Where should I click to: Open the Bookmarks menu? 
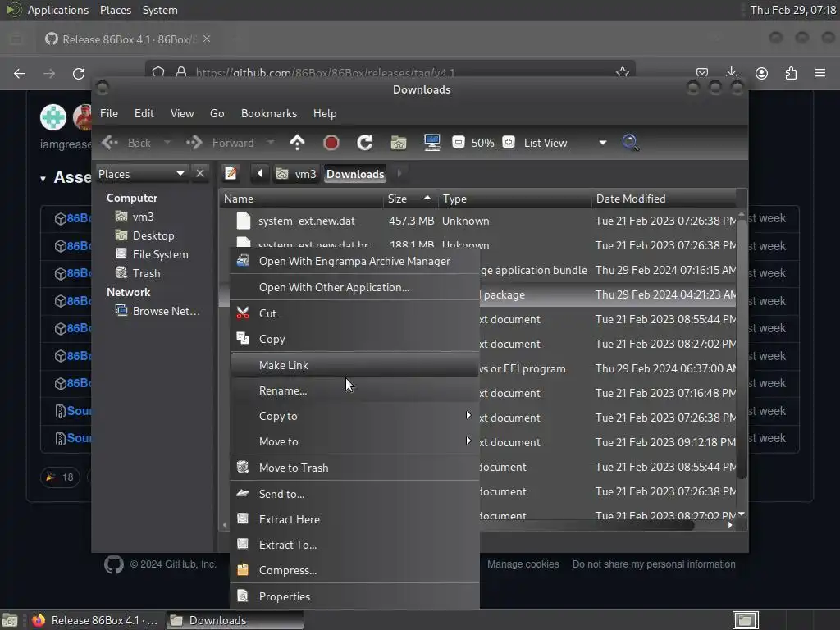click(x=269, y=113)
